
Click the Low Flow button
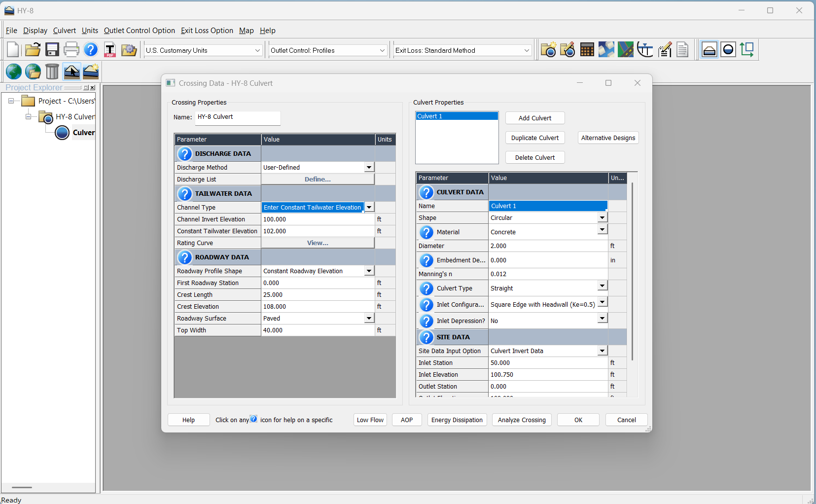(x=370, y=420)
